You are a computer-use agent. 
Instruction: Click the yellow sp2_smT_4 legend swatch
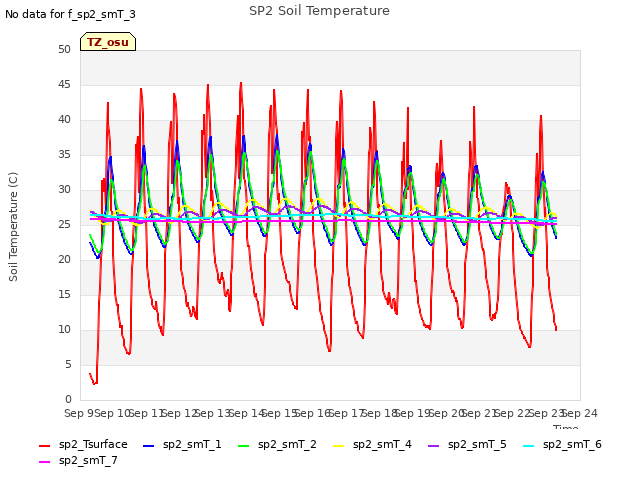(338, 446)
